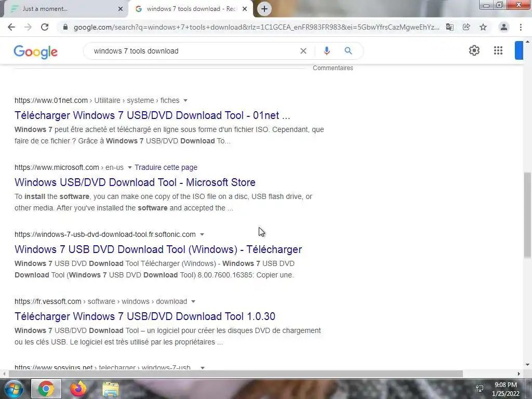Click 'Commentaires' link
Image resolution: width=532 pixels, height=399 pixels.
[333, 68]
